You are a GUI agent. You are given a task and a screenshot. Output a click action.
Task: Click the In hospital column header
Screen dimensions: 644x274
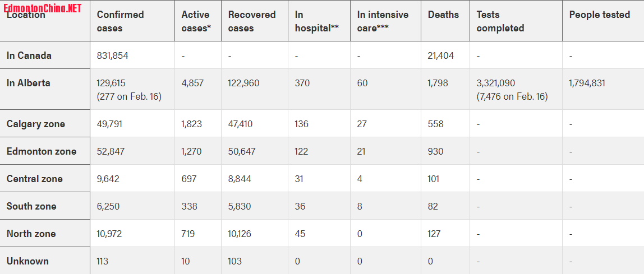[x=317, y=21]
